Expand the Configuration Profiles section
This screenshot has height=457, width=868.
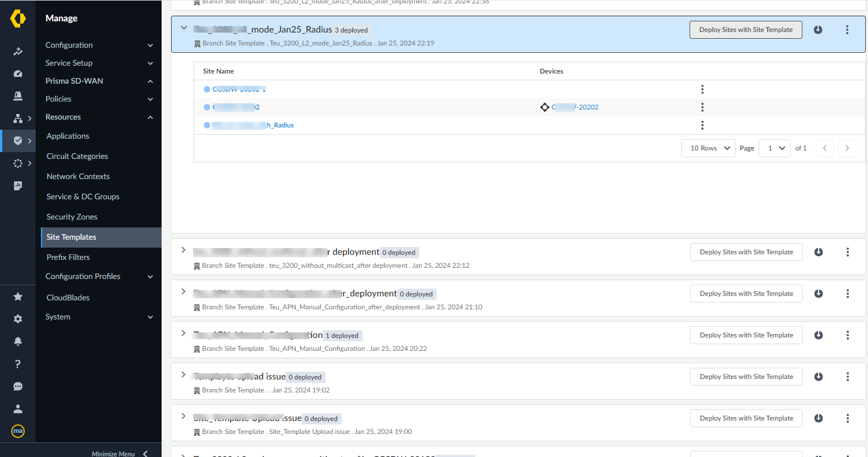coord(99,276)
